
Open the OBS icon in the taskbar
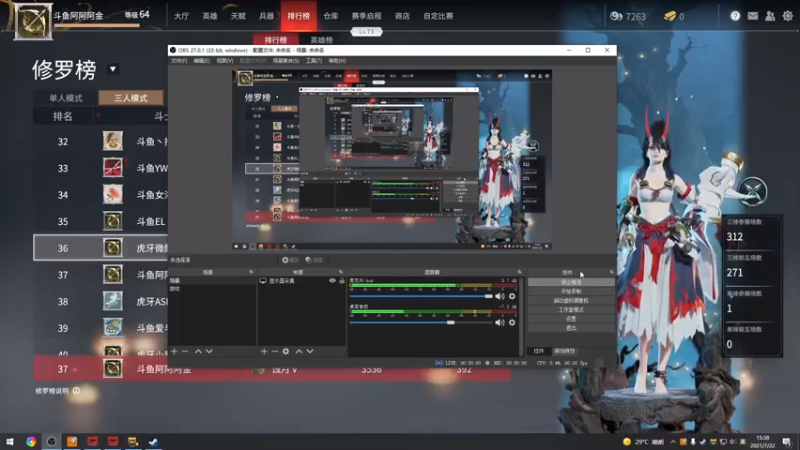coord(51,441)
